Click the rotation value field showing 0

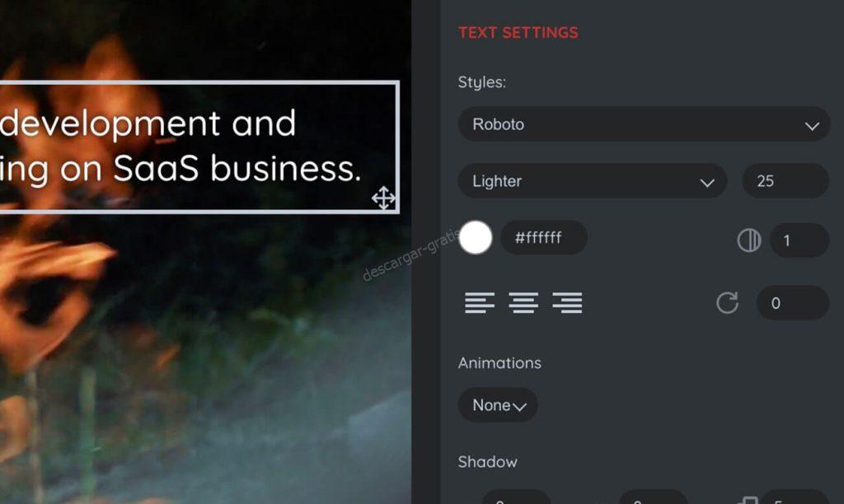pos(792,303)
